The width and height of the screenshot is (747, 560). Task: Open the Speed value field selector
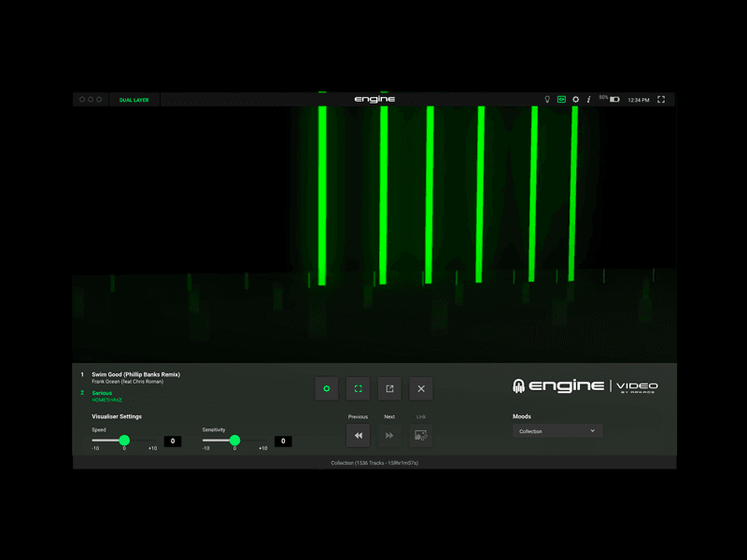172,441
